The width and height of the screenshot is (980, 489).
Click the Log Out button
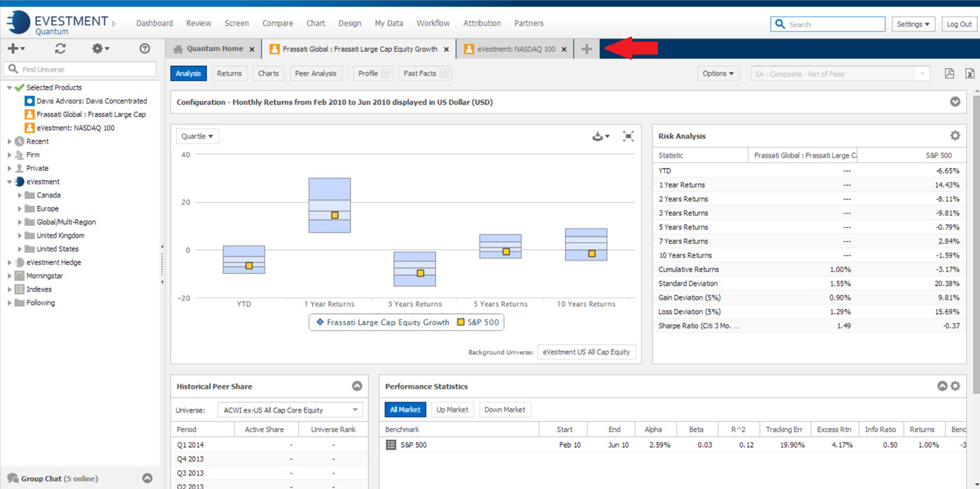(959, 24)
